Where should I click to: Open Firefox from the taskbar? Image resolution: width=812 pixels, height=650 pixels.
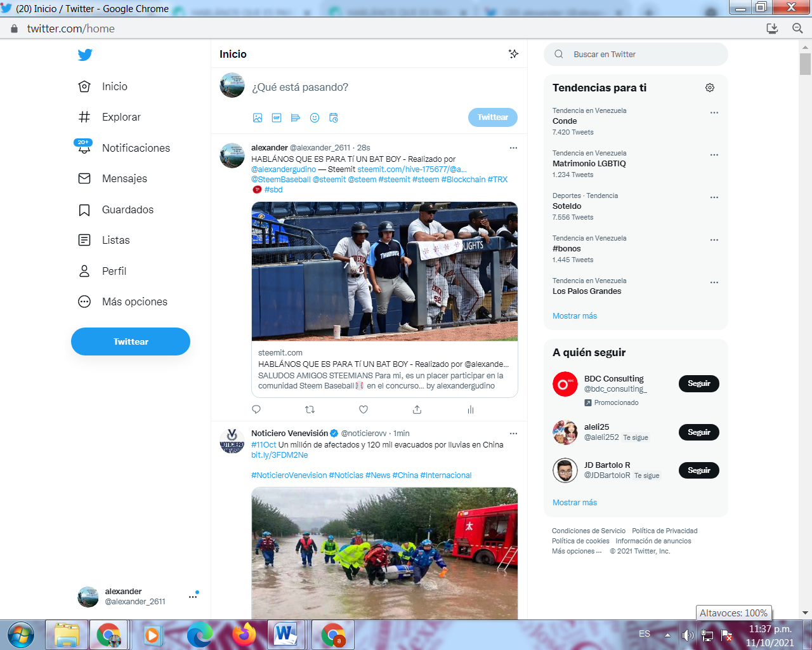click(244, 635)
